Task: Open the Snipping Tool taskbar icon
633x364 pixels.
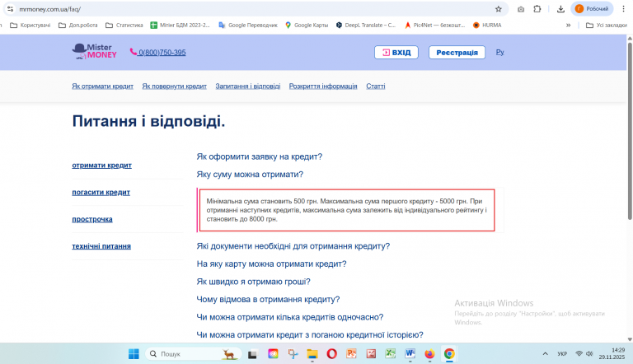Action: [293, 354]
